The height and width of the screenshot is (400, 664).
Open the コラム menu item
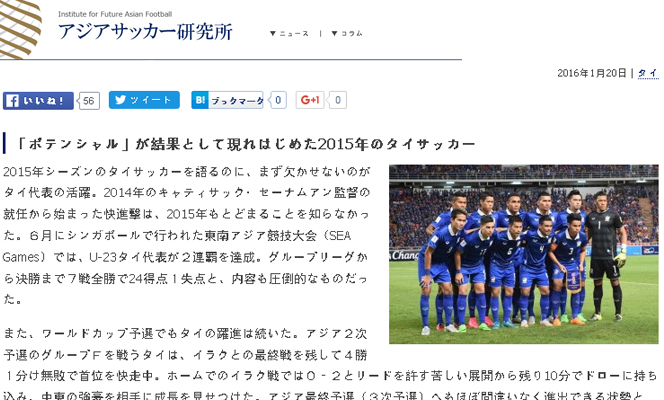351,33
